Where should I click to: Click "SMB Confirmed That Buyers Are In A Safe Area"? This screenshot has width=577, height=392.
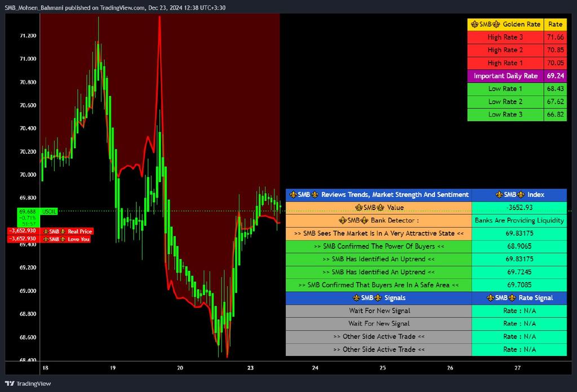point(379,285)
